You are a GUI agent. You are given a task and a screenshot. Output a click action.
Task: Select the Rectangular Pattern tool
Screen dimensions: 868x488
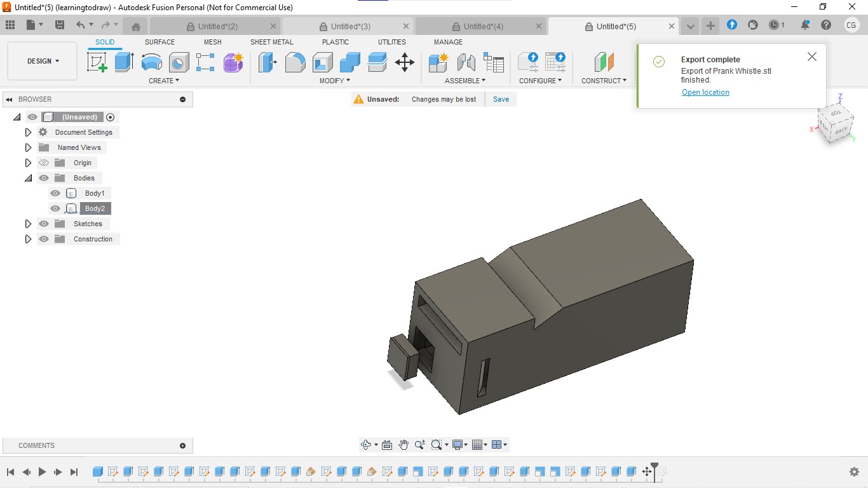coord(205,62)
